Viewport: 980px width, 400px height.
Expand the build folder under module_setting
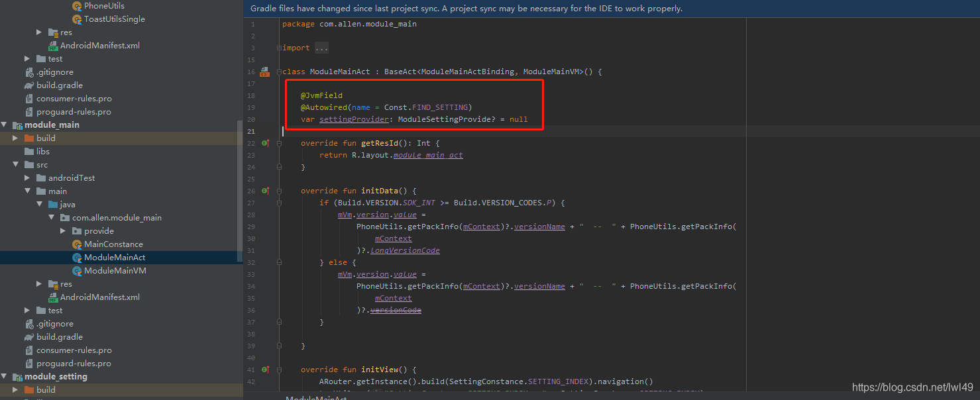[x=15, y=390]
